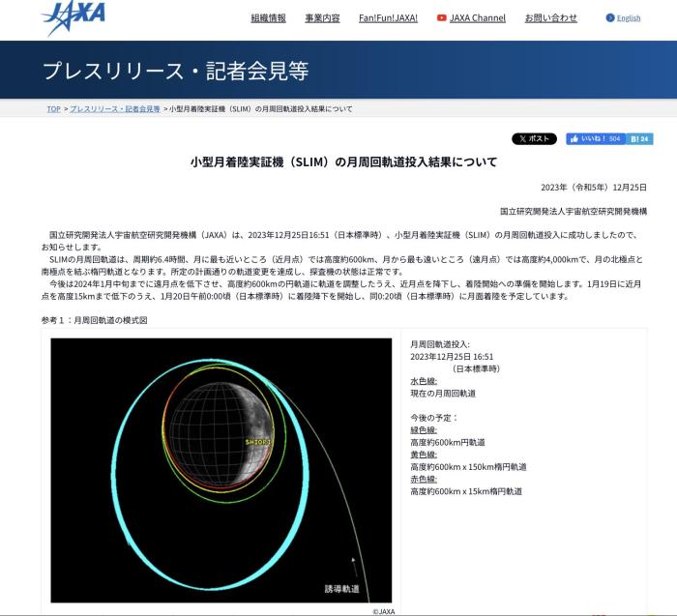Open プレスリリース・記者会見等 breadcrumb link
The height and width of the screenshot is (616, 677).
point(114,109)
